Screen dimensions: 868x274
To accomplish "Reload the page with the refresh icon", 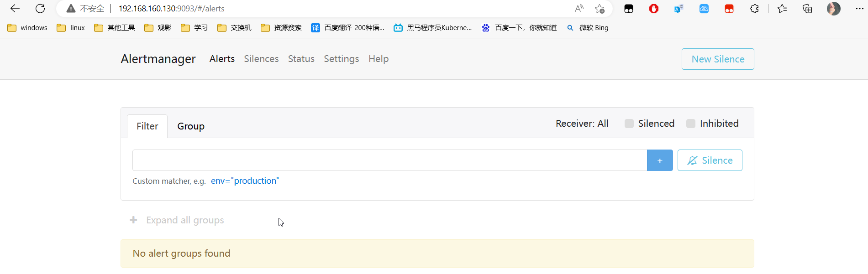I will coord(40,9).
